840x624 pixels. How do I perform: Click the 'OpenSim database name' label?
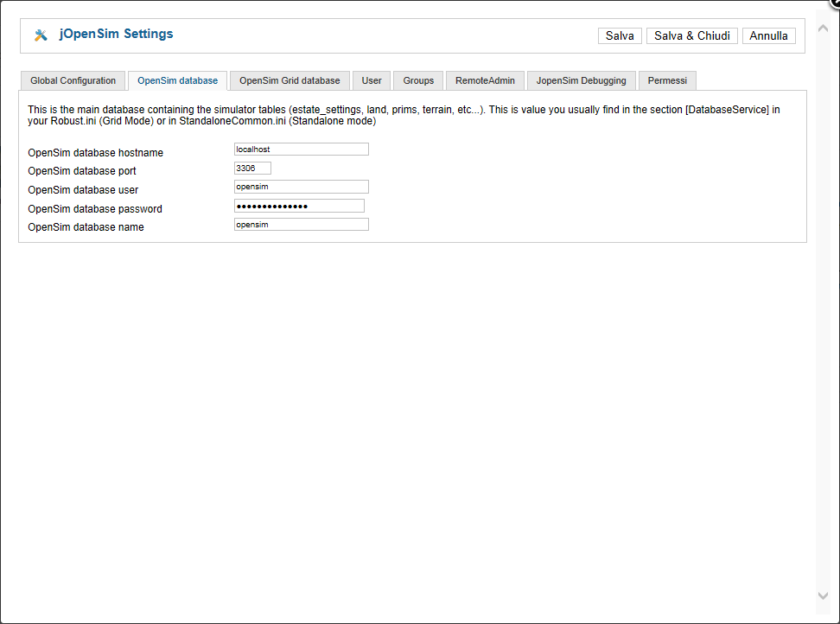pos(86,227)
